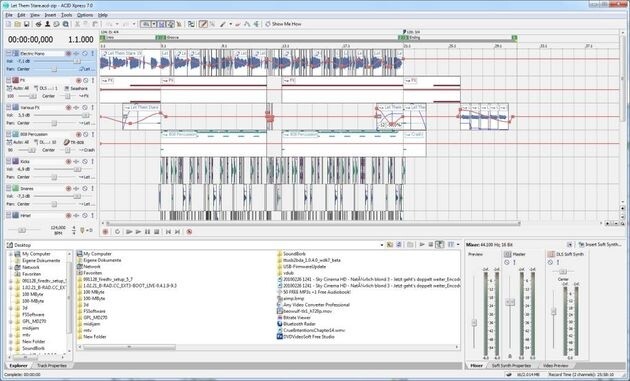Switch to the Soft Synth Properties tab

pos(511,366)
